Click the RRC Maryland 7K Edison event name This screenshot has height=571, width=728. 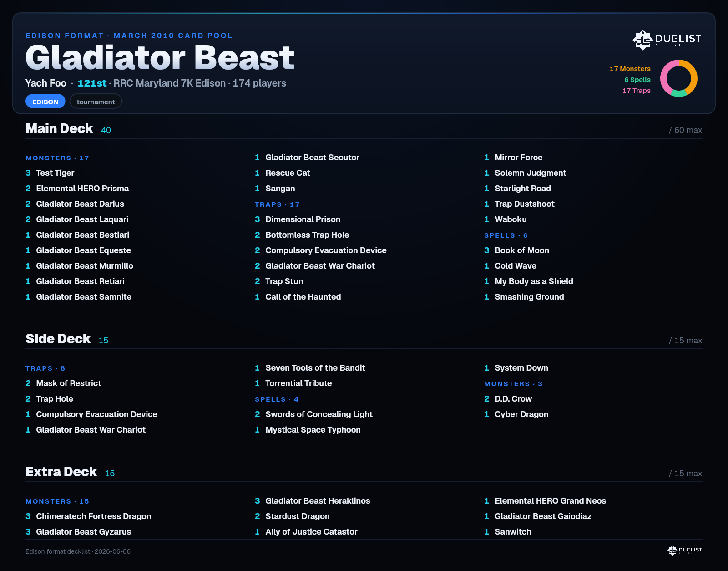169,83
